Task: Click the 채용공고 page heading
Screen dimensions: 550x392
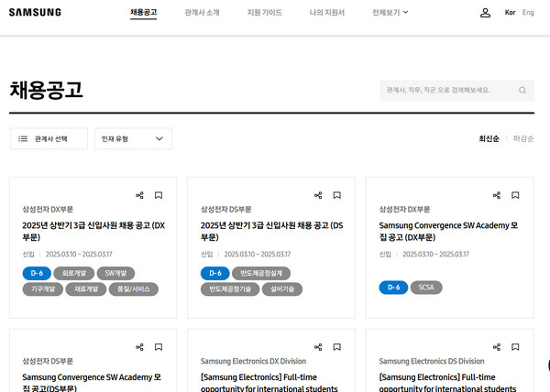Action: tap(46, 91)
